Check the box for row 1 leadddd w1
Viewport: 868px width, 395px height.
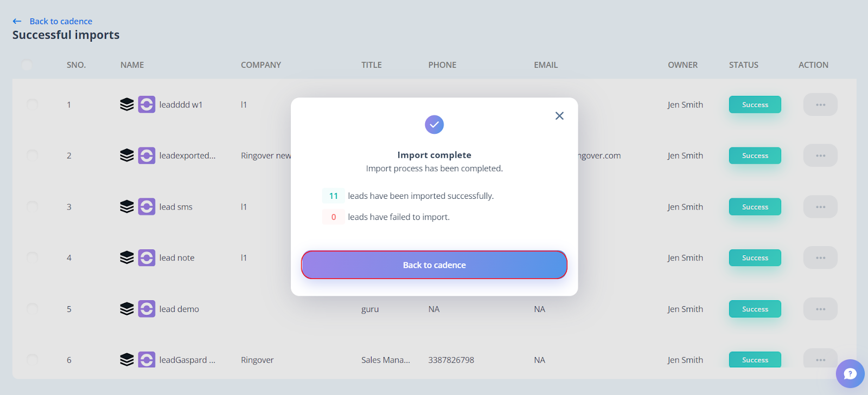(33, 104)
